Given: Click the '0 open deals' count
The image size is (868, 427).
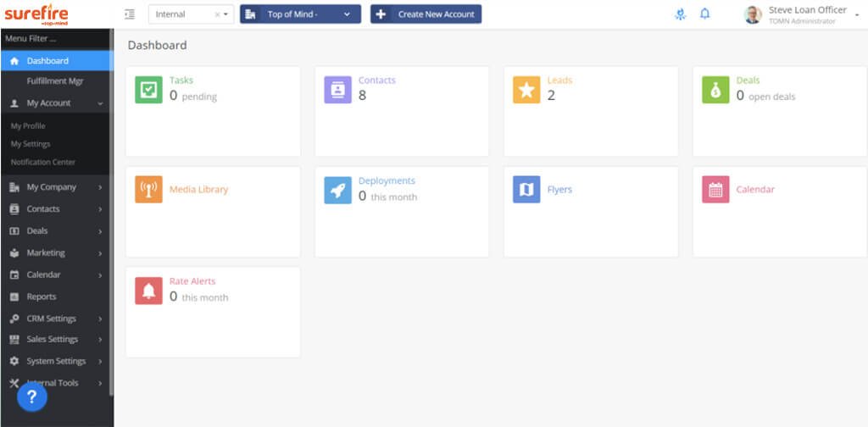Looking at the screenshot, I should tap(765, 96).
